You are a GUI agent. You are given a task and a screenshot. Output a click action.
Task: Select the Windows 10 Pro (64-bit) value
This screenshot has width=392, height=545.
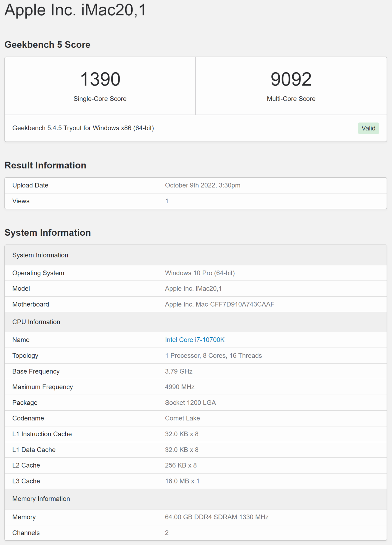tap(200, 273)
